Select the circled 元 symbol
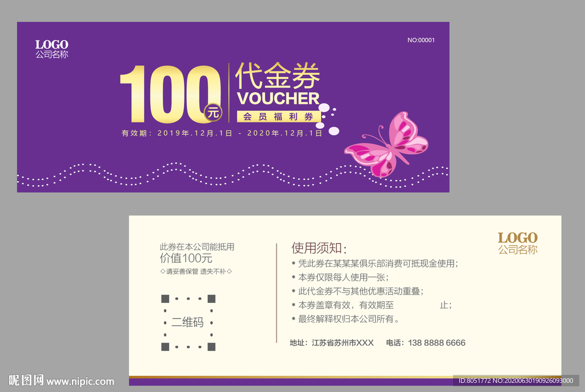 pos(213,113)
